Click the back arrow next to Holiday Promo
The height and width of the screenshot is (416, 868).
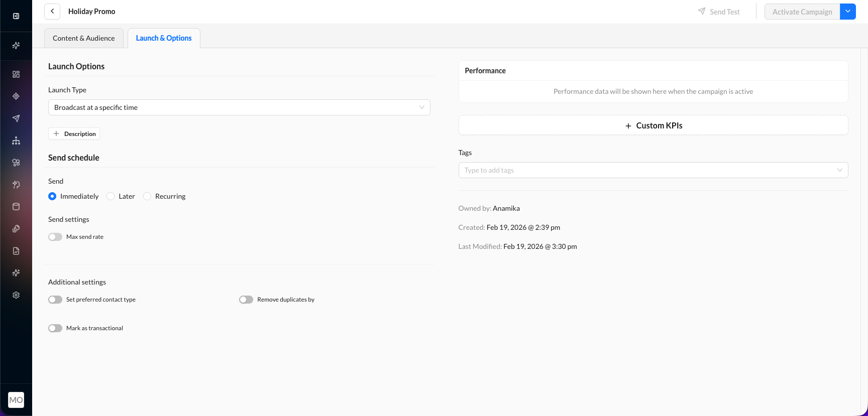tap(52, 12)
